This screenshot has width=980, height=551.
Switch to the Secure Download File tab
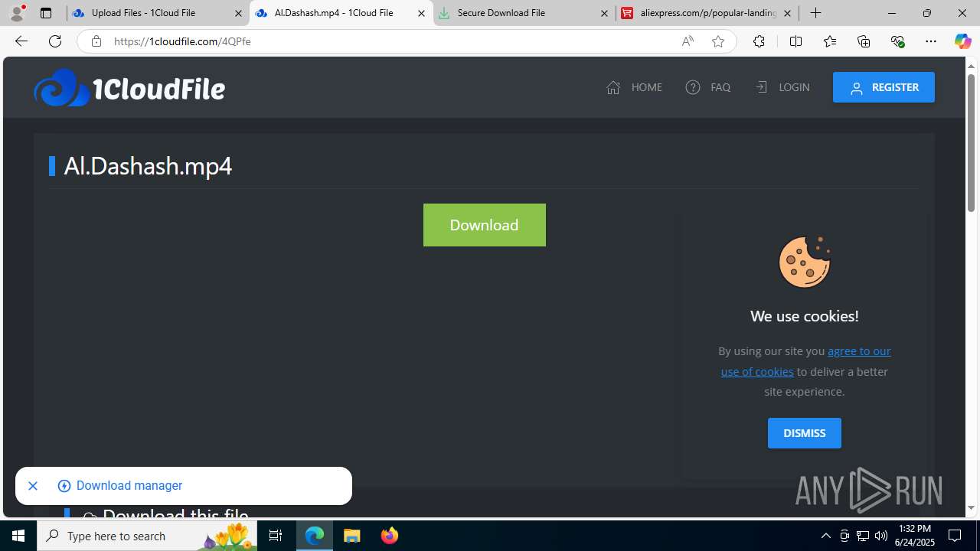pos(524,13)
